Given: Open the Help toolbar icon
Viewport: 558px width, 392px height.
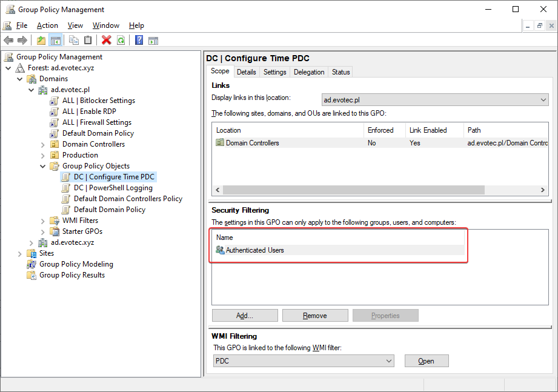Looking at the screenshot, I should [x=138, y=41].
